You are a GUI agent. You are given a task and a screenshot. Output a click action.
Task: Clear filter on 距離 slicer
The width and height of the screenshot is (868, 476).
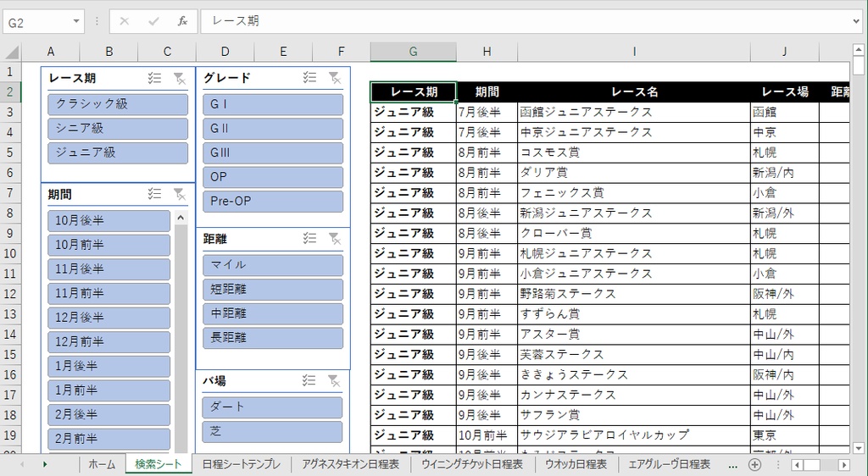tap(334, 238)
